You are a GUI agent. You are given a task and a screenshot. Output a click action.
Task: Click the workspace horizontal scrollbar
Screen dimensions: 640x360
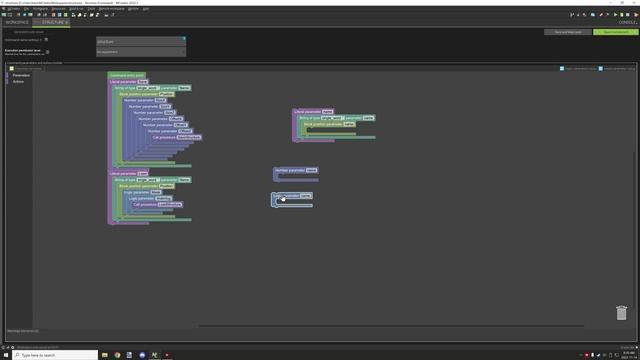(391, 326)
